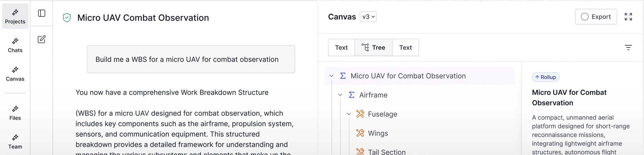
Task: Collapse the Fuselage node chevron
Action: [349, 114]
